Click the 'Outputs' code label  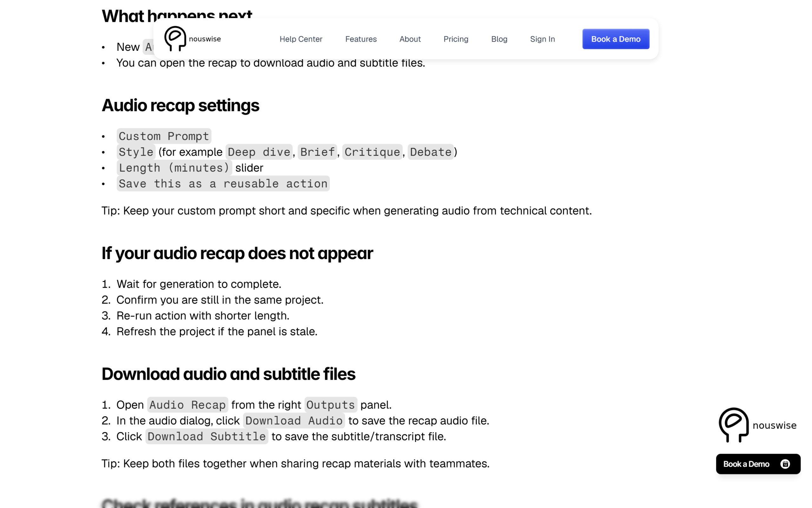(331, 404)
